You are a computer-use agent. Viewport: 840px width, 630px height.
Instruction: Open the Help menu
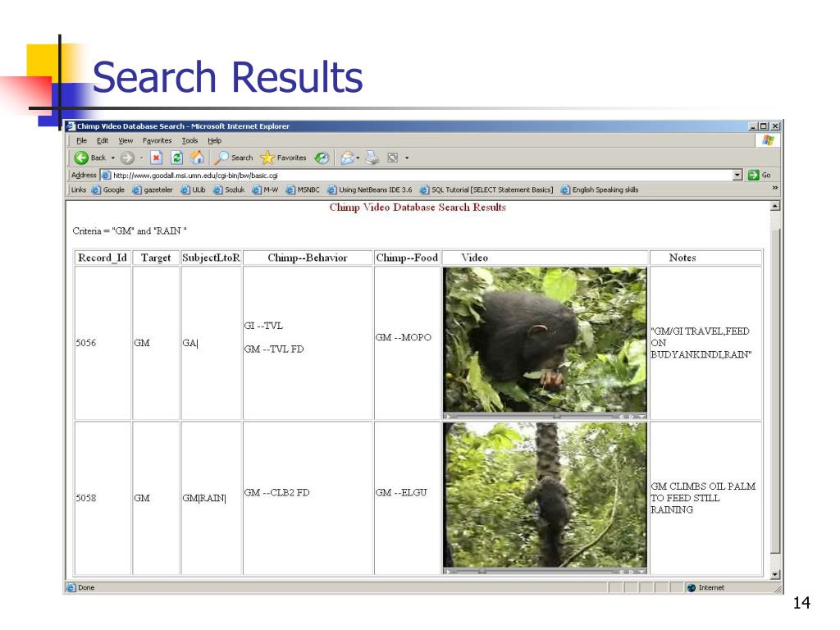[215, 140]
